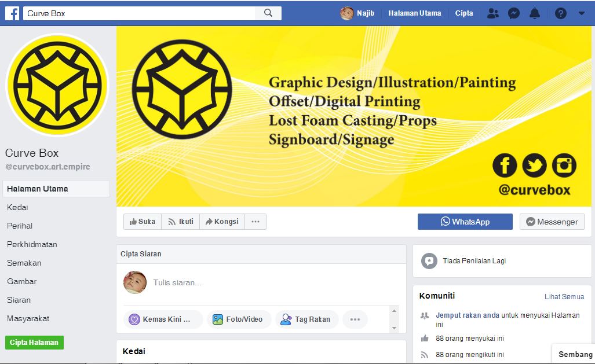The height and width of the screenshot is (364, 595).
Task: Click the search magnifier icon
Action: [268, 13]
